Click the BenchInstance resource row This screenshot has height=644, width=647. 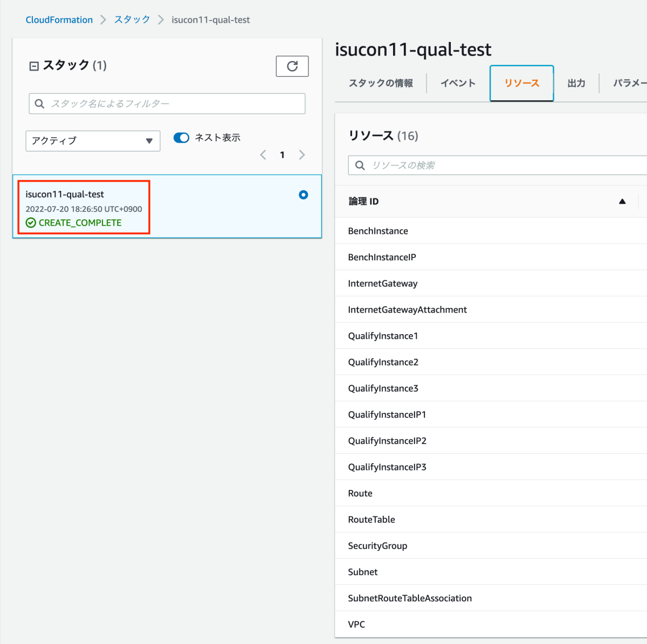click(x=378, y=231)
